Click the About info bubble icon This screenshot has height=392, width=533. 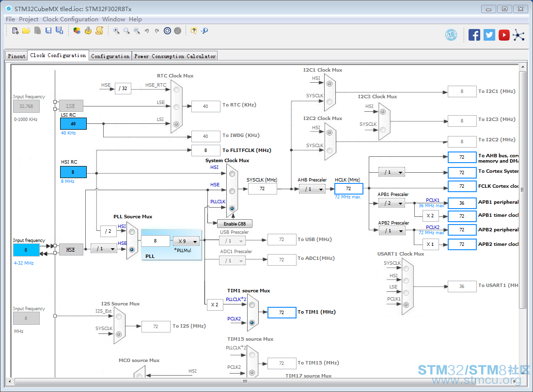[204, 31]
